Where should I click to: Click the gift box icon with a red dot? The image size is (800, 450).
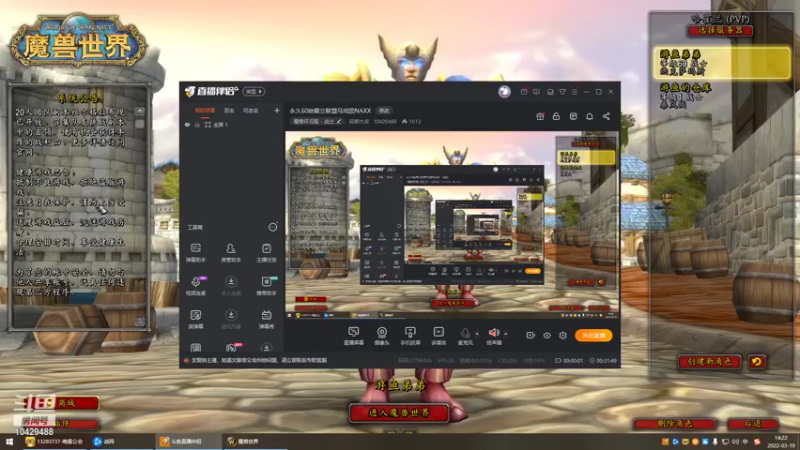point(540,116)
